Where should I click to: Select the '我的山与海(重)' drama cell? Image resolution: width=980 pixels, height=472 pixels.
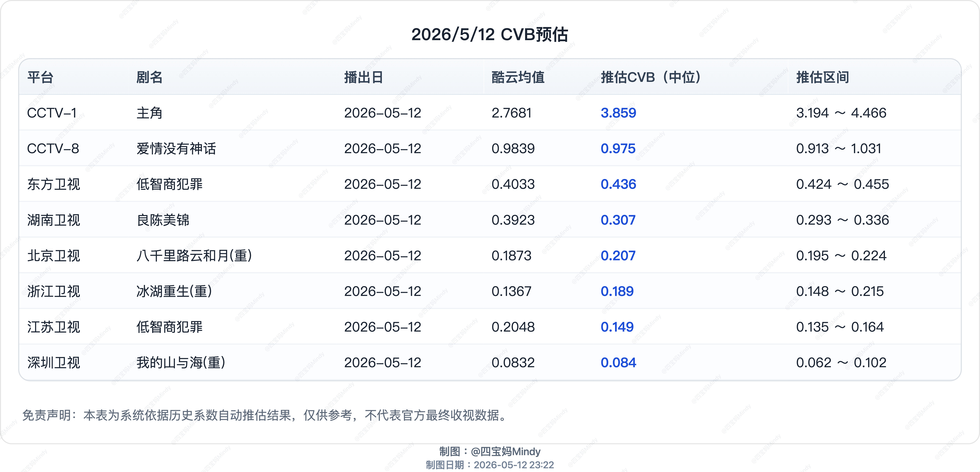tap(181, 363)
